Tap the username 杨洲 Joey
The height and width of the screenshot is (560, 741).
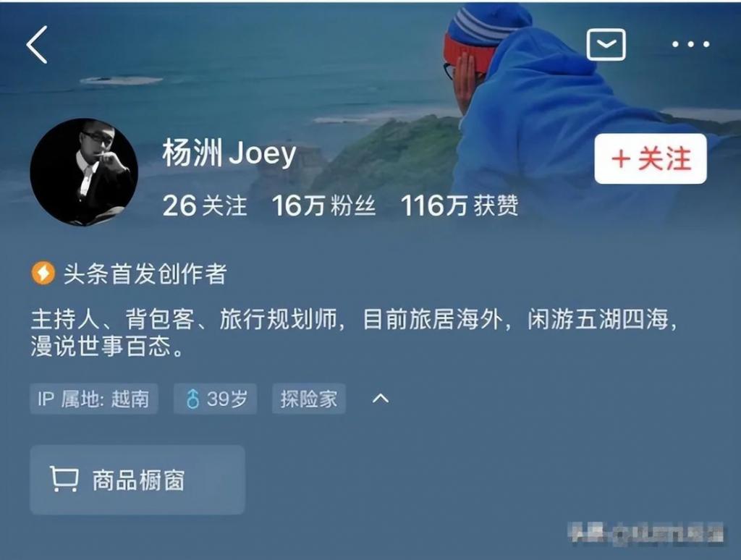[x=229, y=153]
